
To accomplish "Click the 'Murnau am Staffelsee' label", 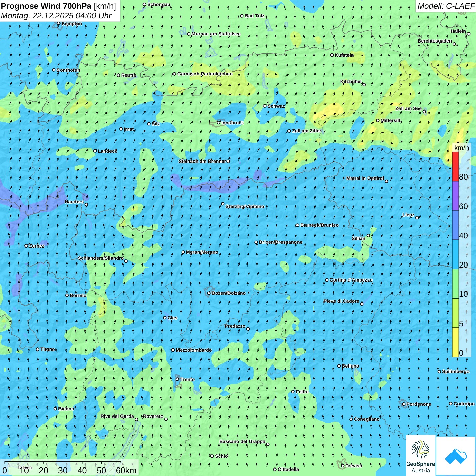I will [216, 34].
